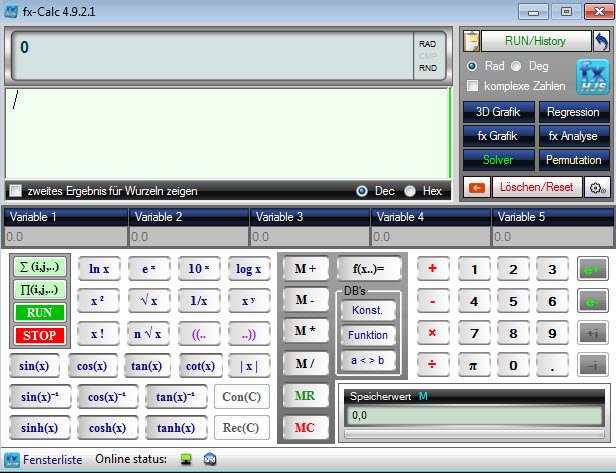
Task: Click the clipboard paste icon
Action: click(x=471, y=41)
